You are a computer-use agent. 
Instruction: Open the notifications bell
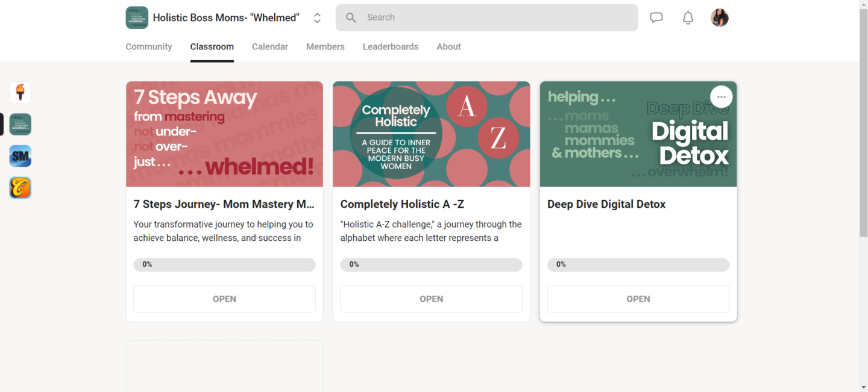click(688, 17)
